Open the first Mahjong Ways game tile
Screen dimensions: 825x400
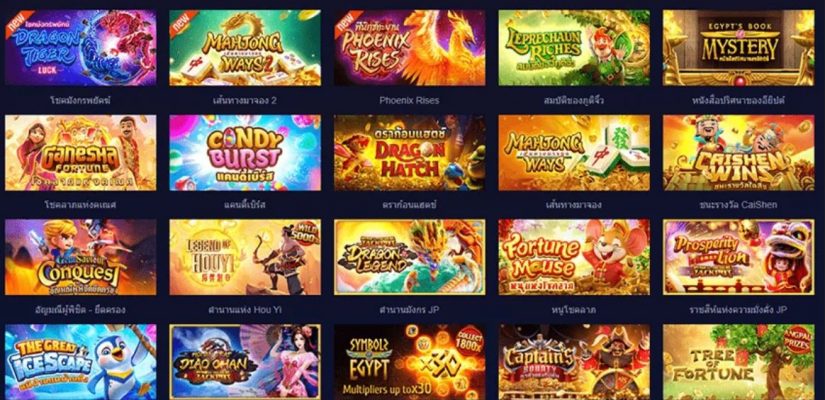coord(574,153)
